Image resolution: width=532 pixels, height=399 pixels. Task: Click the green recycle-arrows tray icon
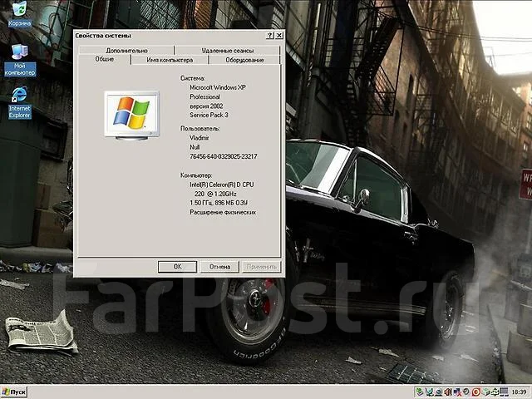click(x=495, y=392)
